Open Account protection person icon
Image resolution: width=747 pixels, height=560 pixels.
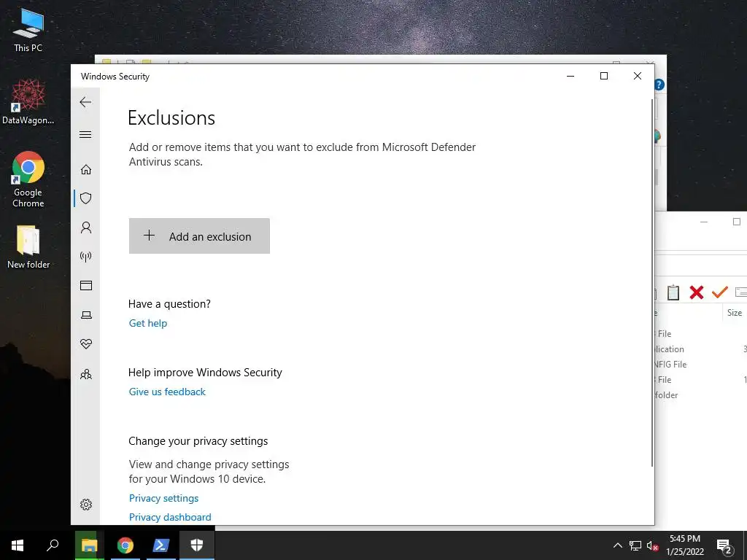coord(86,227)
